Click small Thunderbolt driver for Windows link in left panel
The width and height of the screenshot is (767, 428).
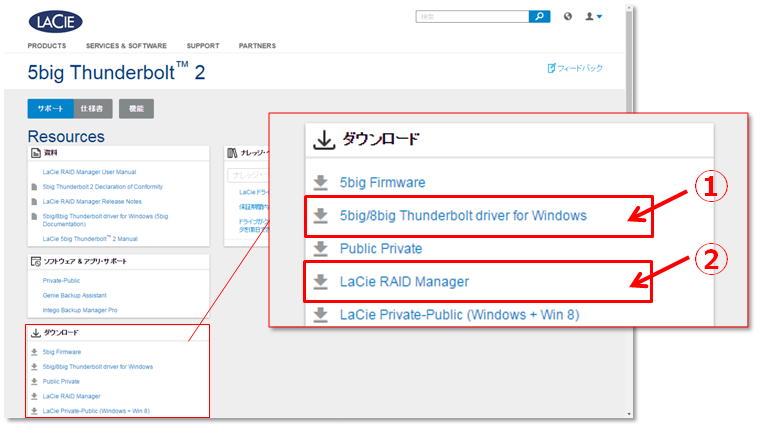tap(98, 367)
